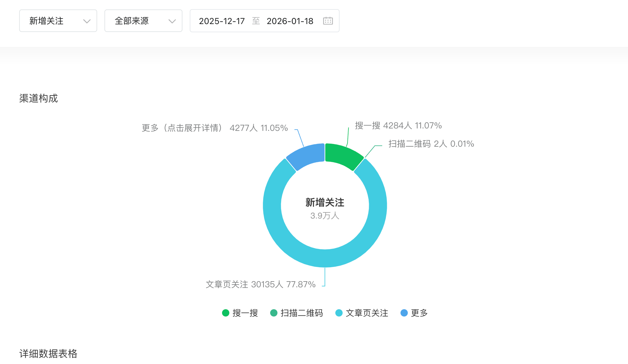Toggle 文章页关注 legend cyan dot
This screenshot has width=628, height=364.
[339, 313]
